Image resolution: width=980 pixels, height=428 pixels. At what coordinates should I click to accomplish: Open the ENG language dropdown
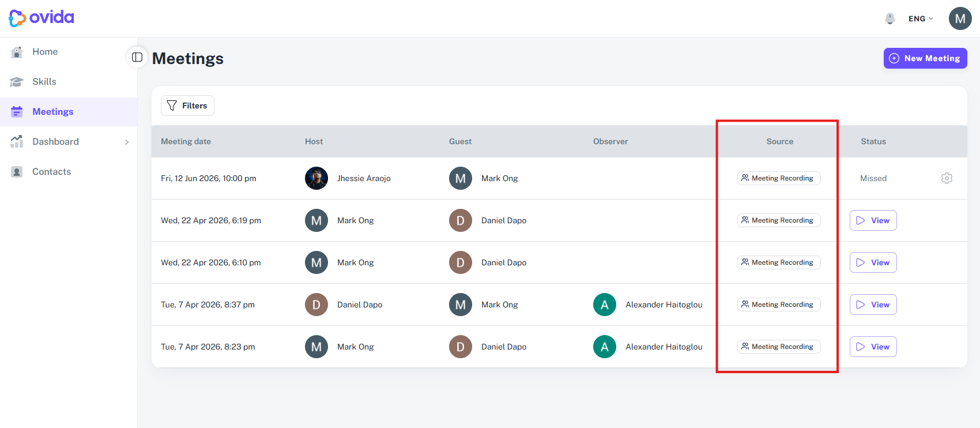(921, 18)
